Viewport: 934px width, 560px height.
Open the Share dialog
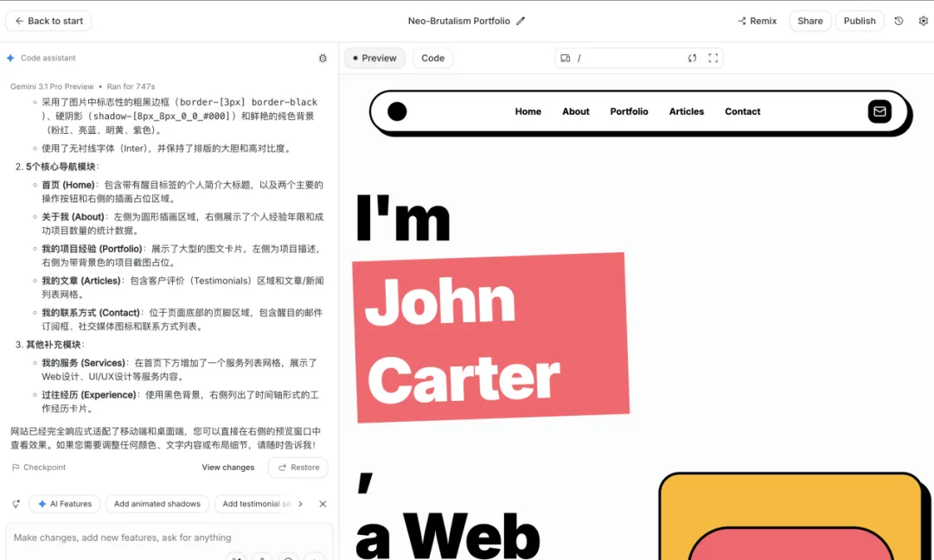click(x=810, y=21)
